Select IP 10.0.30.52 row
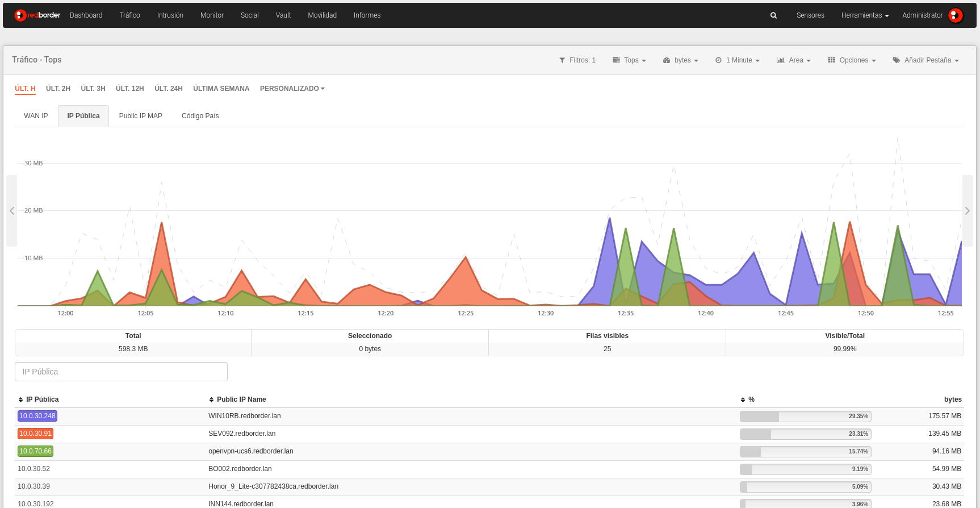Screen dimensions: 980x508 point(489,469)
